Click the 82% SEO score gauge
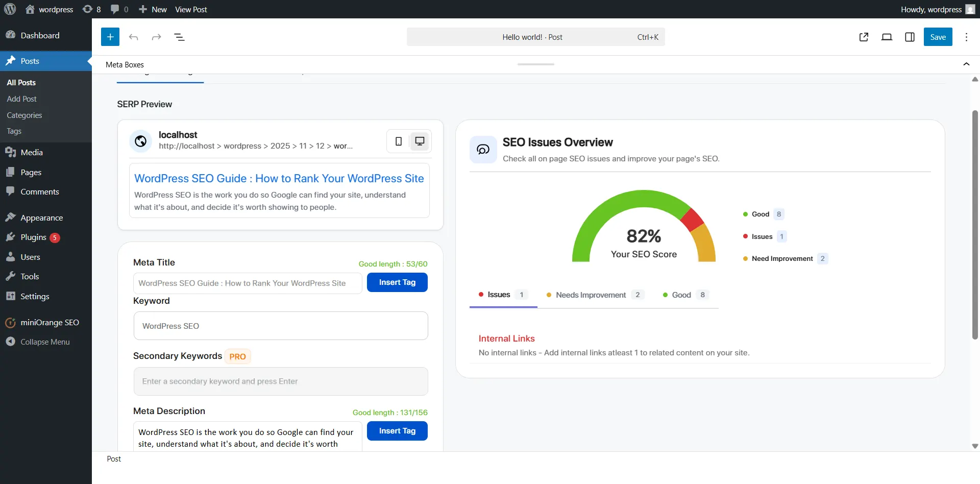The height and width of the screenshot is (484, 980). click(x=644, y=226)
